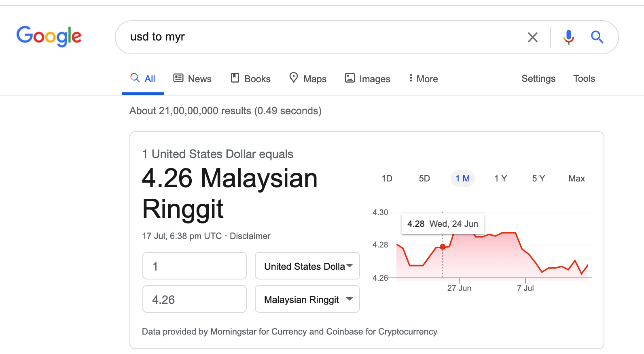The height and width of the screenshot is (354, 644).
Task: Click the '17 Jul, 6:38 pm UTC' timestamp
Action: [x=182, y=236]
